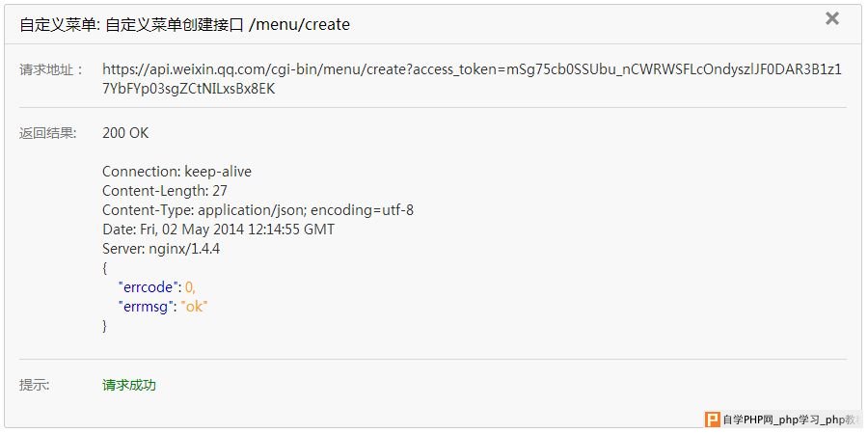This screenshot has width=868, height=433.
Task: Close the dialog with the X icon
Action: point(832,19)
